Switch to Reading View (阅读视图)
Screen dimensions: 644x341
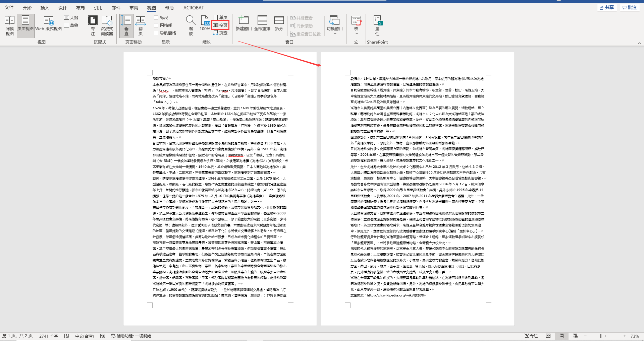click(9, 26)
